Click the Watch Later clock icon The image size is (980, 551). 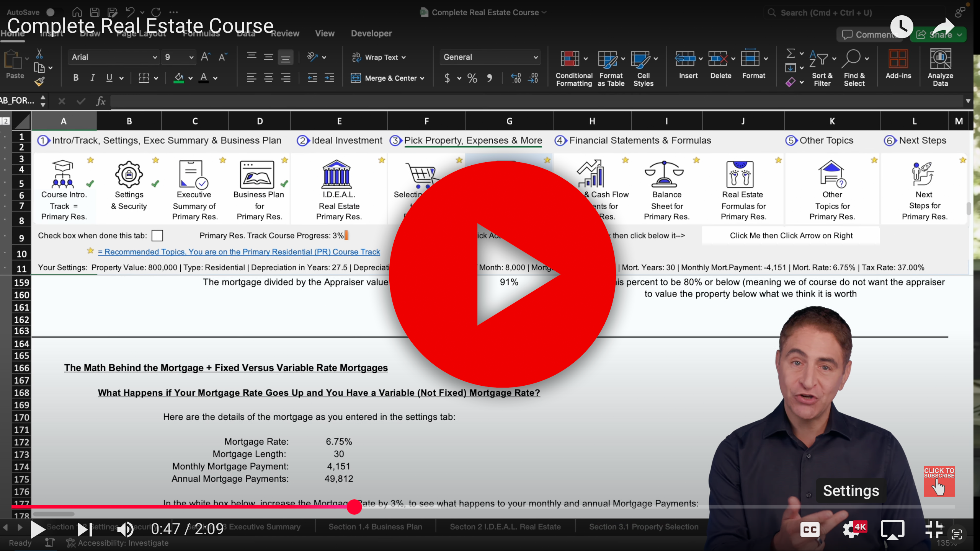pos(902,27)
